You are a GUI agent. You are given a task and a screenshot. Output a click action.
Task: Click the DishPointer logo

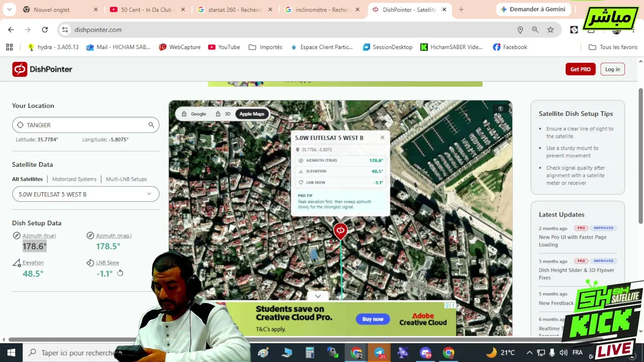tap(42, 69)
